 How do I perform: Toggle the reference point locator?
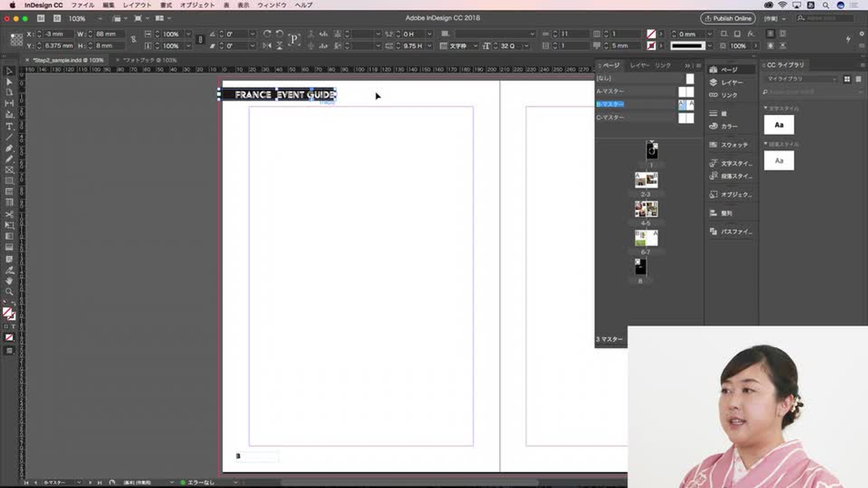pyautogui.click(x=16, y=40)
